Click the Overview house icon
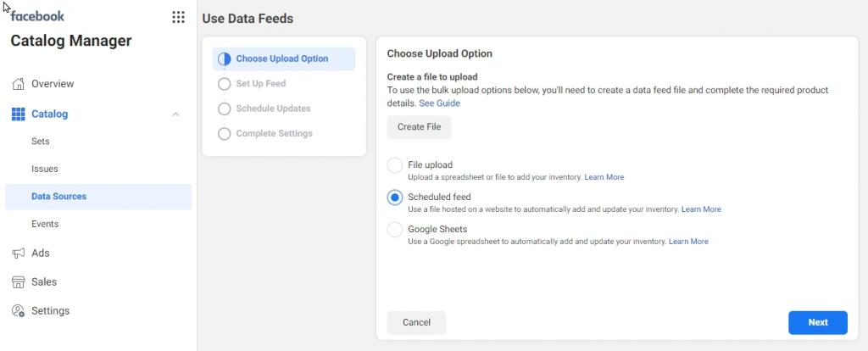This screenshot has width=868, height=351. click(19, 84)
